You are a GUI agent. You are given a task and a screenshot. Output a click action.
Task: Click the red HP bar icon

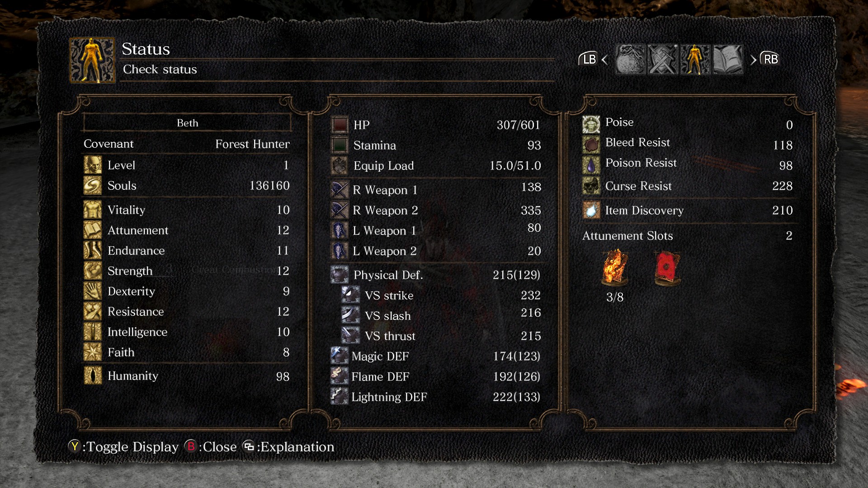click(x=340, y=125)
